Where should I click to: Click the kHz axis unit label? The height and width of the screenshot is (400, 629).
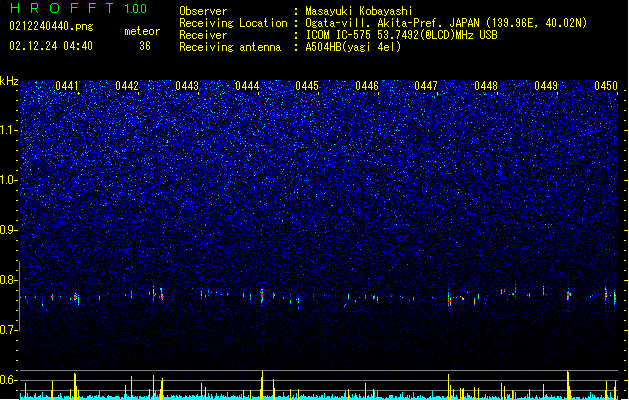(9, 81)
